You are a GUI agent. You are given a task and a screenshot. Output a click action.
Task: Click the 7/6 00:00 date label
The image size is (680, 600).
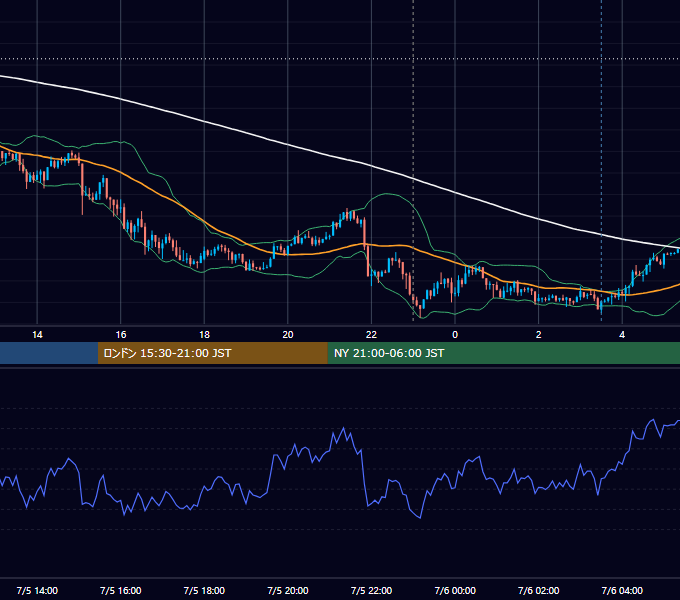(x=455, y=590)
